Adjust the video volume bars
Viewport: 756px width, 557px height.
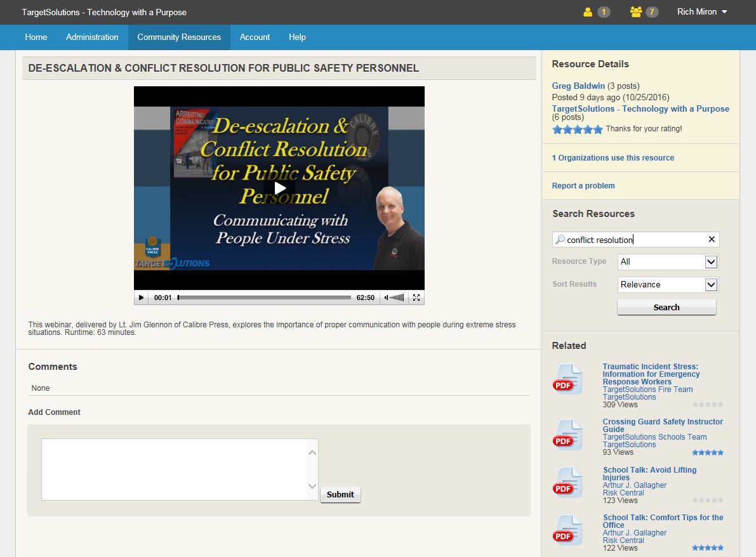pyautogui.click(x=394, y=298)
